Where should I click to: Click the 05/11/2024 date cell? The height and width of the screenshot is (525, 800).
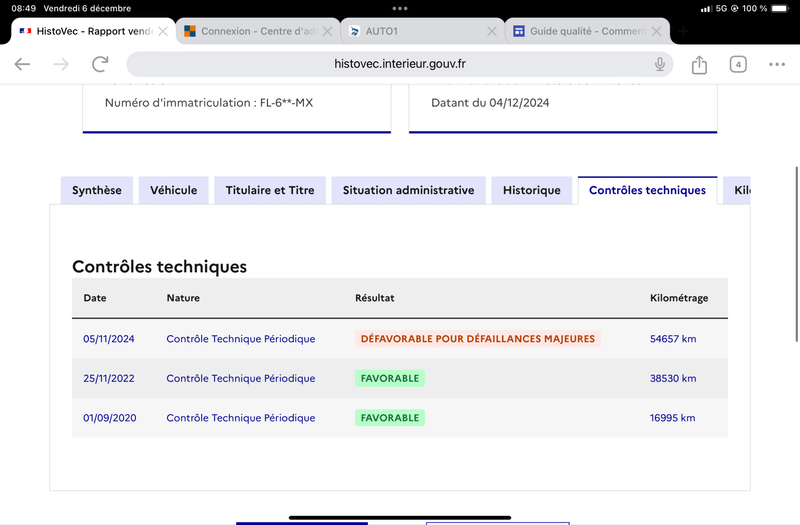109,339
